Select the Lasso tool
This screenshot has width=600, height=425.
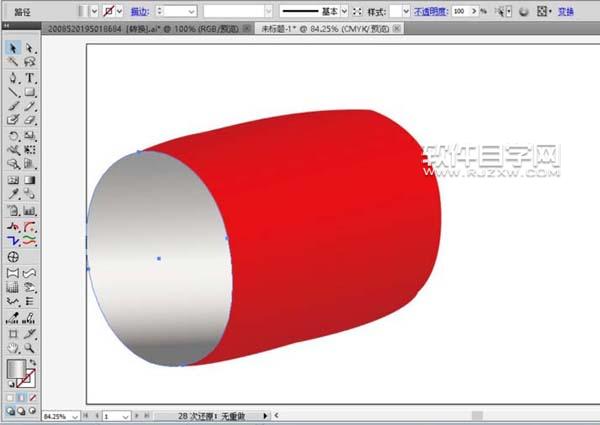coord(29,62)
